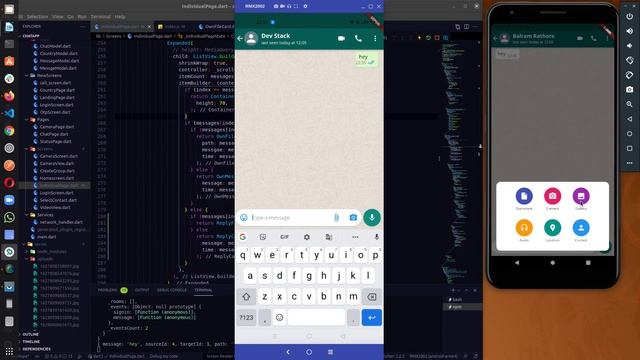Click emulator take screenshot camera button

click(x=629, y=89)
